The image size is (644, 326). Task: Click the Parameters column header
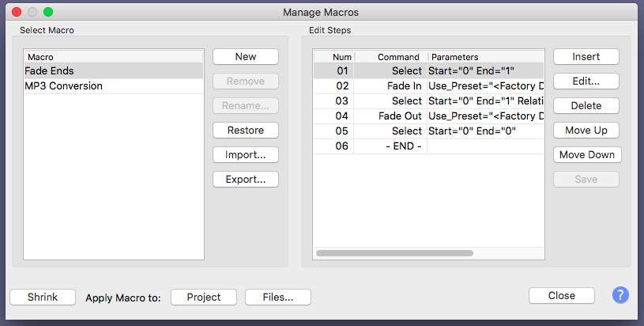click(485, 57)
